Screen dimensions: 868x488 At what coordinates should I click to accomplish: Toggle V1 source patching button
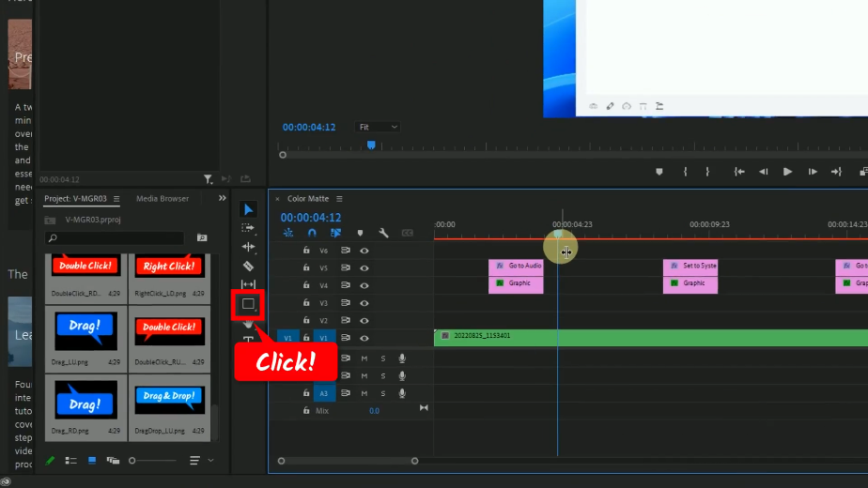(x=287, y=338)
